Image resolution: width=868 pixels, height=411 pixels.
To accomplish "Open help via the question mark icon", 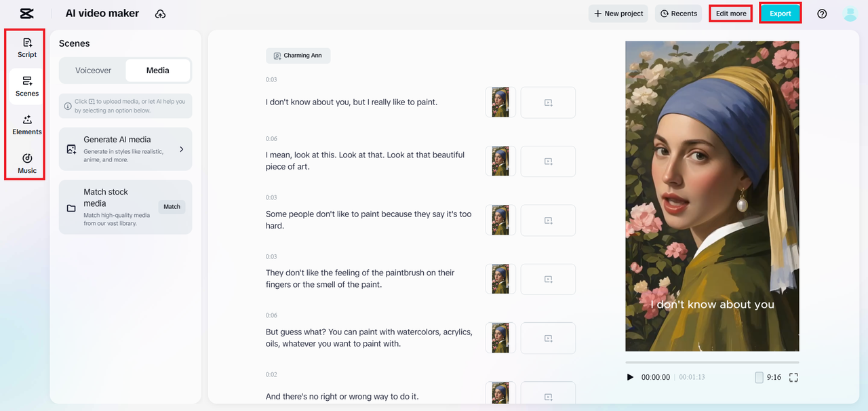I will tap(821, 13).
